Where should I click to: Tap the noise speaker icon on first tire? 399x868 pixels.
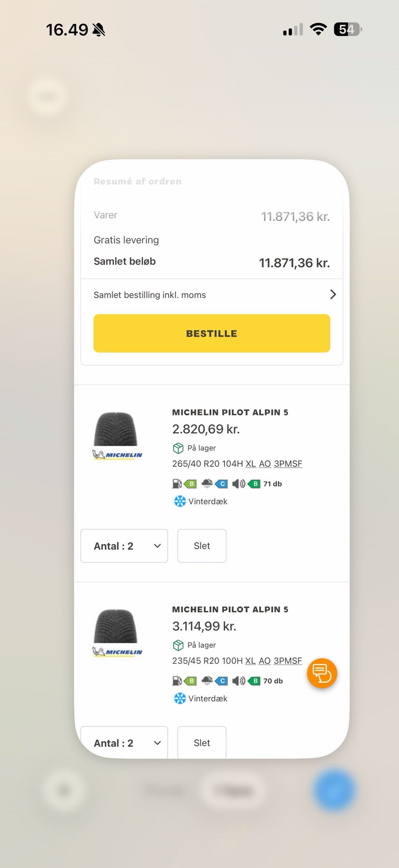tap(239, 484)
